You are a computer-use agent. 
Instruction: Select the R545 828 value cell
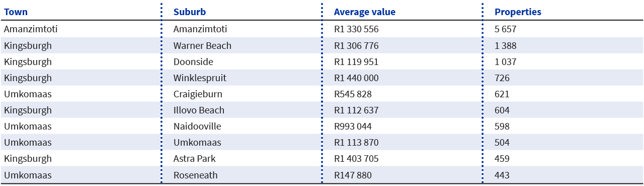[353, 94]
